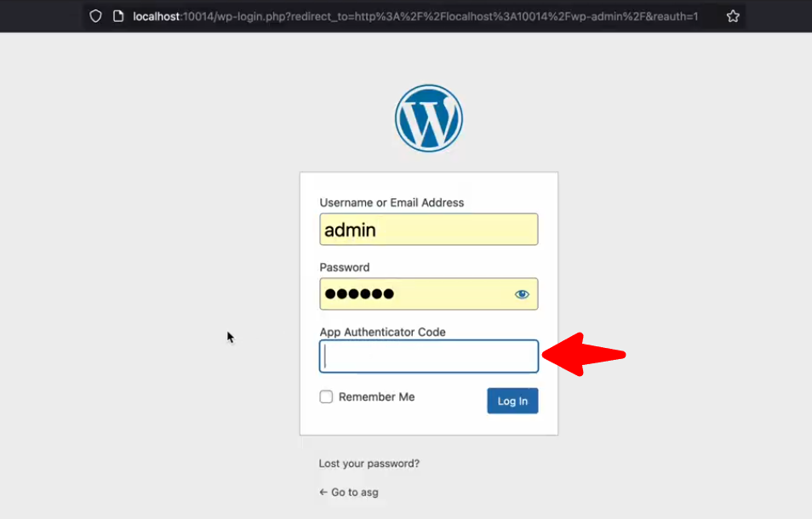Select the App Authenticator Code input box

click(429, 356)
